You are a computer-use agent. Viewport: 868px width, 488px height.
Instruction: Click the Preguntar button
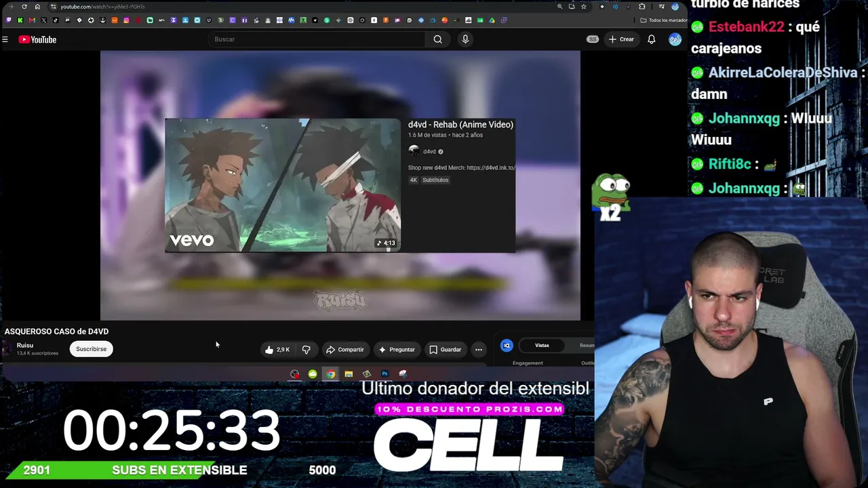click(x=397, y=350)
